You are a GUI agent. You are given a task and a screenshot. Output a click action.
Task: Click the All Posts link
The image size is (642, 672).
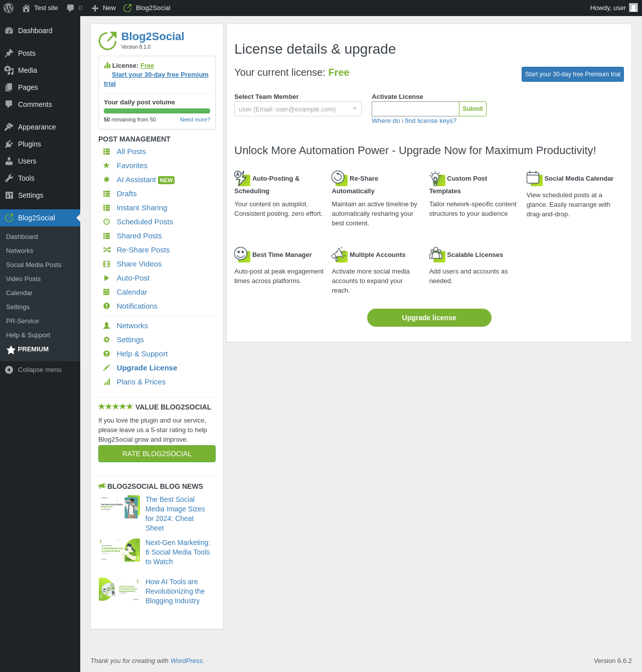pyautogui.click(x=131, y=152)
